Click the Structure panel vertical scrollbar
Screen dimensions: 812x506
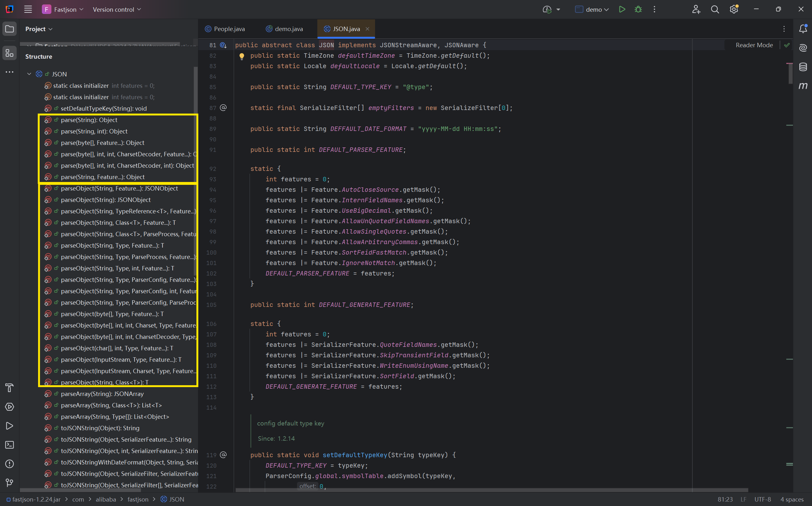click(x=195, y=171)
